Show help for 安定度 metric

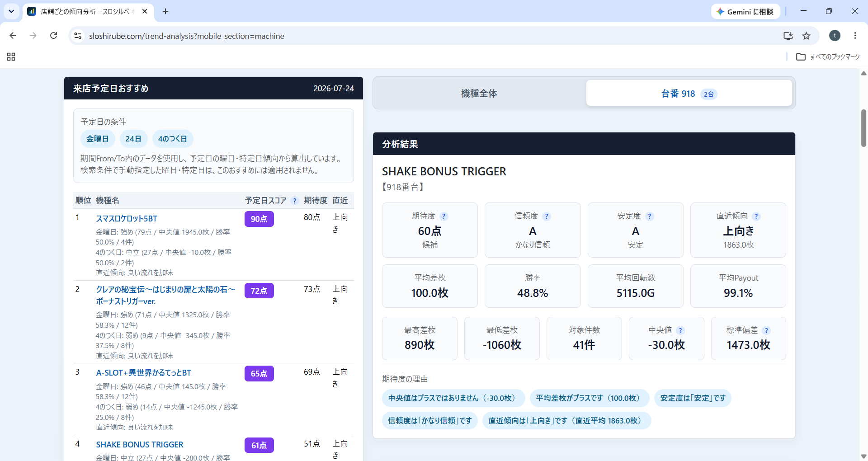[650, 216]
